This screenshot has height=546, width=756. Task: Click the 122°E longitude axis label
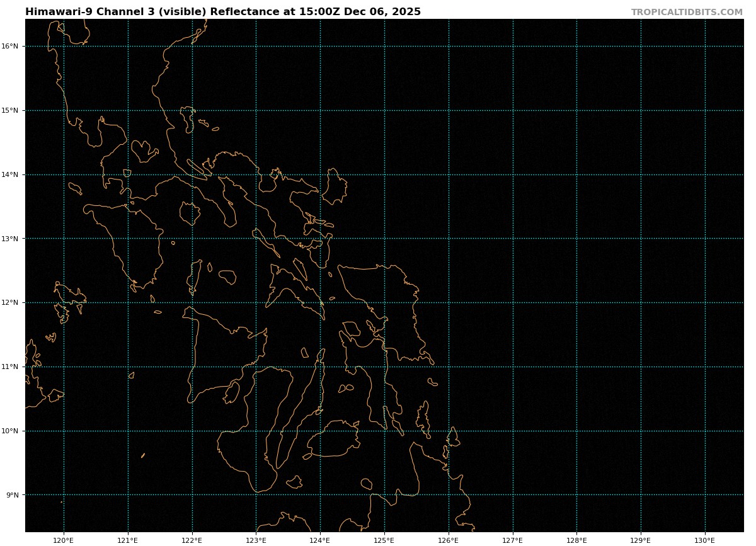pyautogui.click(x=192, y=540)
